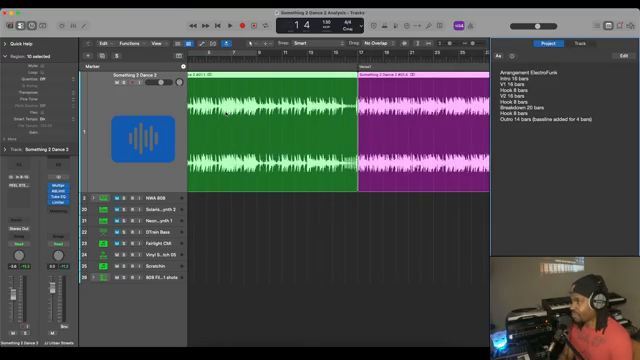Adjust Something 2 Dance 2 track volume slider
This screenshot has width=640, height=360.
(159, 82)
